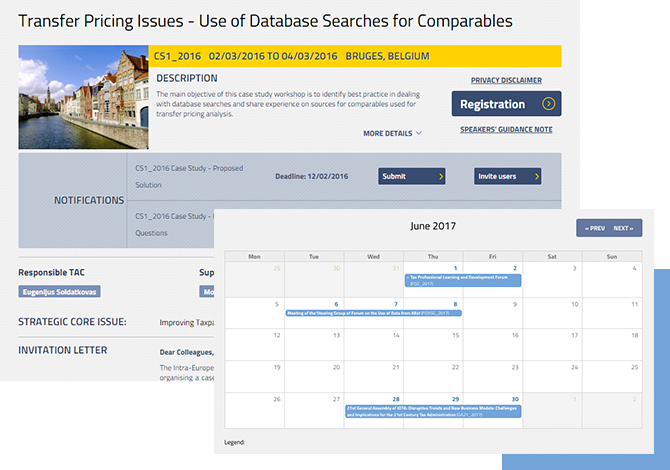Click the yellow CS1_2016 event header bar
This screenshot has height=470, width=670.
click(x=355, y=56)
